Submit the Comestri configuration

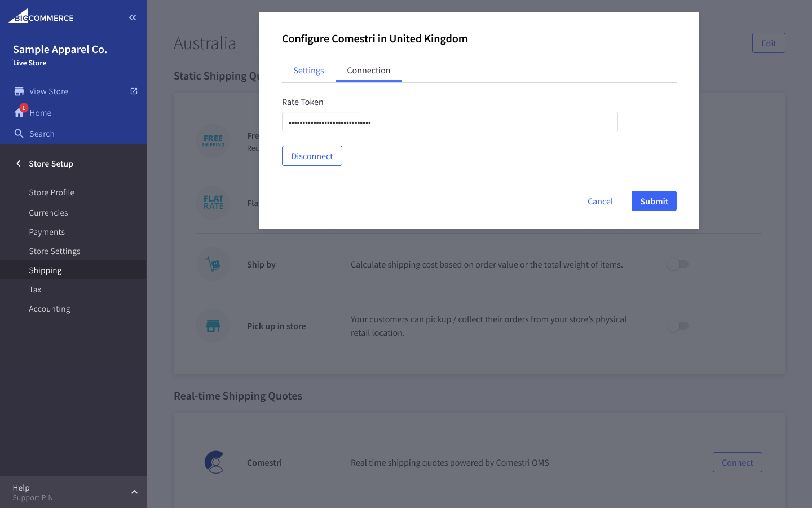(654, 201)
